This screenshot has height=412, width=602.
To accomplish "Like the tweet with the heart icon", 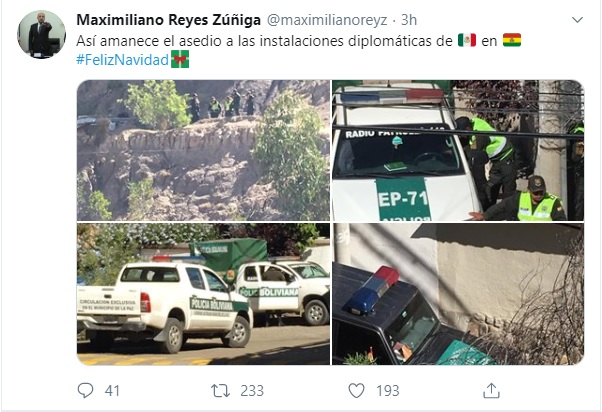I will (x=356, y=391).
